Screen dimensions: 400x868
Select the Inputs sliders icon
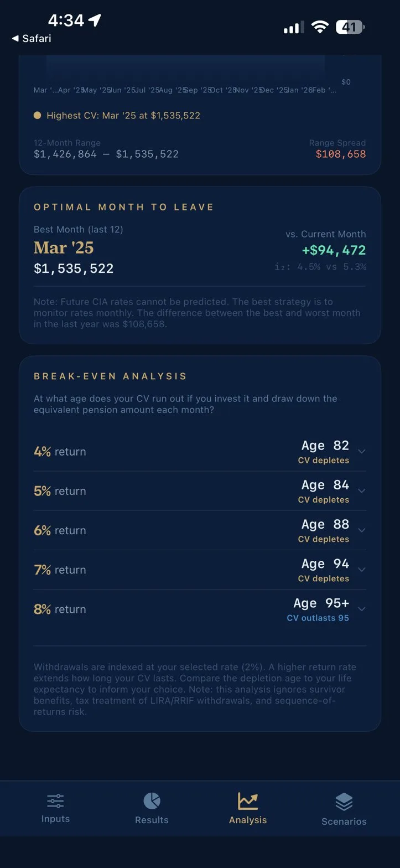click(x=55, y=799)
